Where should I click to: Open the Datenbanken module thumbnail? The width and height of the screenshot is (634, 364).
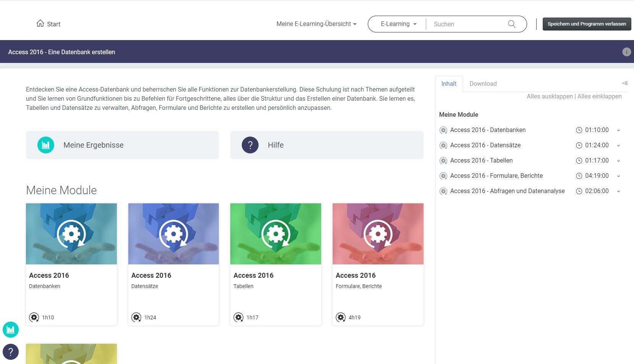point(71,234)
